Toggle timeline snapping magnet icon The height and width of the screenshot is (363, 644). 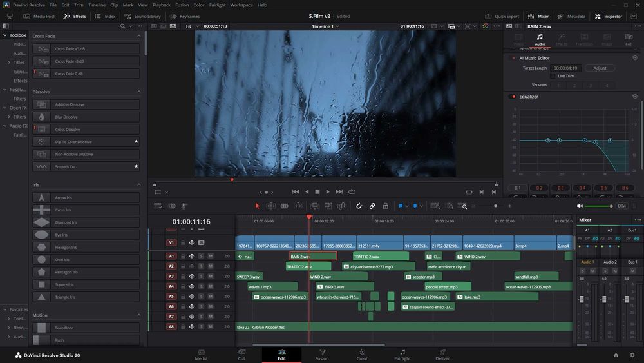[x=359, y=206]
